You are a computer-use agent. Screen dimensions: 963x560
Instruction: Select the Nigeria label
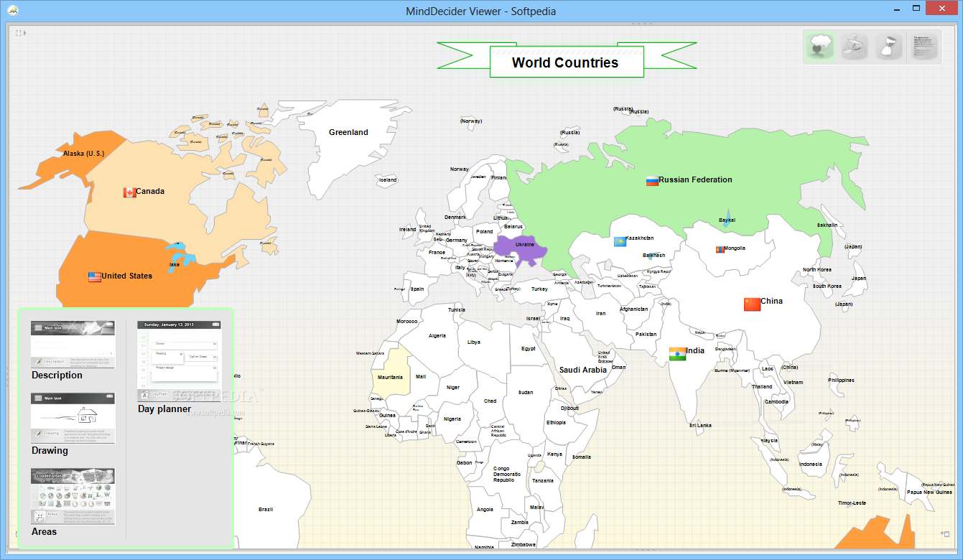coord(452,419)
